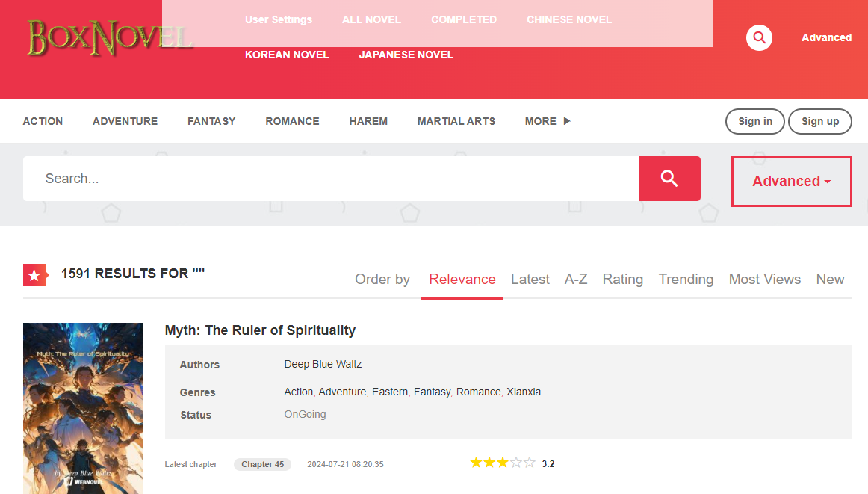Click author Deep Blue Waltz
This screenshot has height=494, width=868.
coord(323,365)
